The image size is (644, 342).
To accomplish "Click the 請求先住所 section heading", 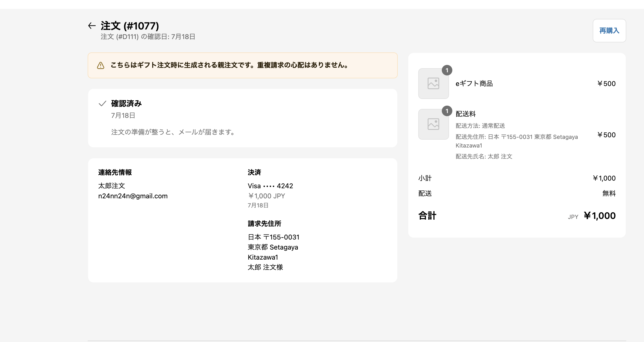I will point(264,224).
